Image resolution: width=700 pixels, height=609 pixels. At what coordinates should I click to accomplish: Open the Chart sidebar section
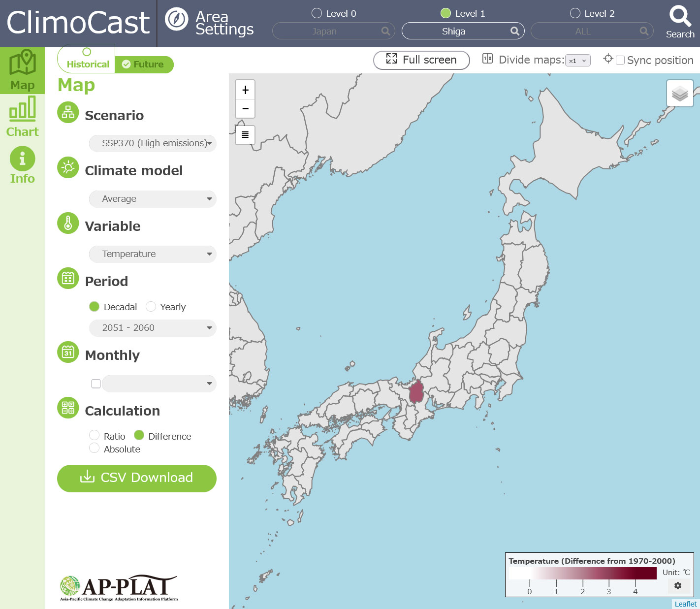tap(22, 117)
